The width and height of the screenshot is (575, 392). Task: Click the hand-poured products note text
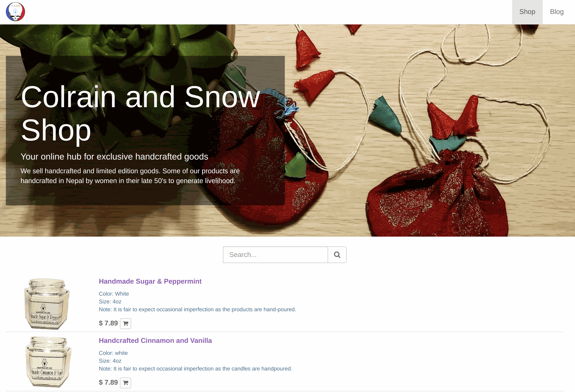(197, 309)
